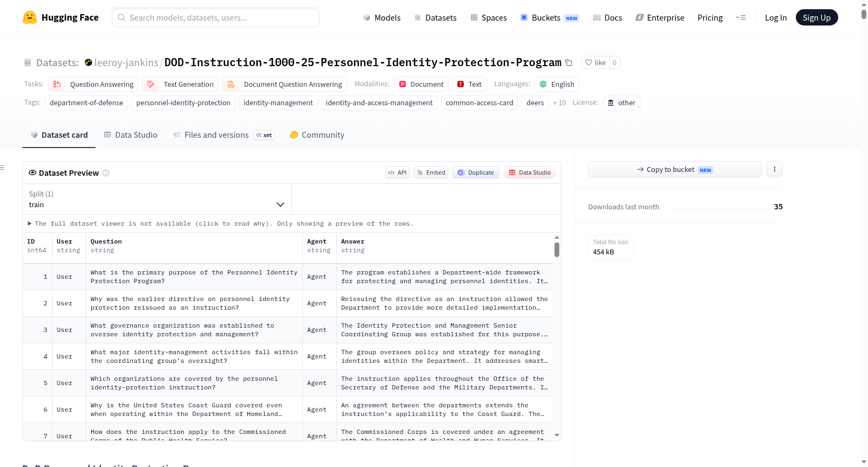Open the extra navigation menu icon
868x467 pixels.
741,17
